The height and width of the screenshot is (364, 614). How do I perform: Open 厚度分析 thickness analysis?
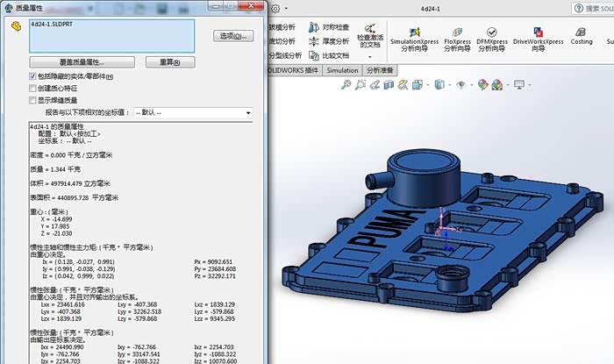pyautogui.click(x=328, y=40)
